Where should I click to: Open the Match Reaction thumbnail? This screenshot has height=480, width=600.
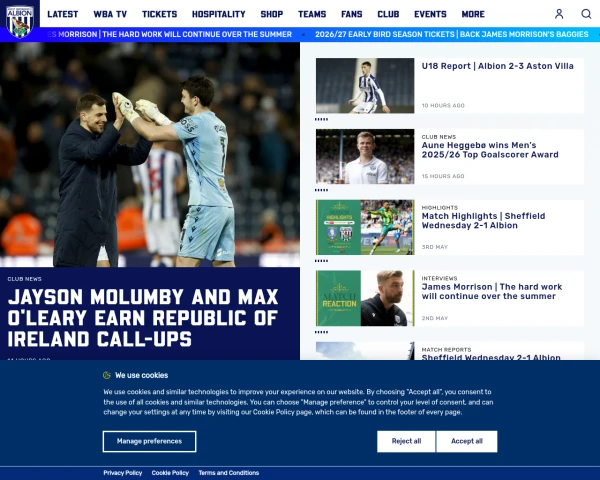pos(365,298)
